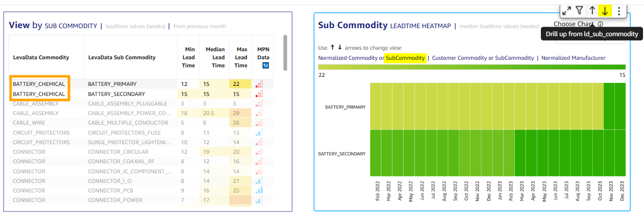The height and width of the screenshot is (219, 644).
Task: Click the table's vertical scrollbar thumb
Action: [285, 53]
